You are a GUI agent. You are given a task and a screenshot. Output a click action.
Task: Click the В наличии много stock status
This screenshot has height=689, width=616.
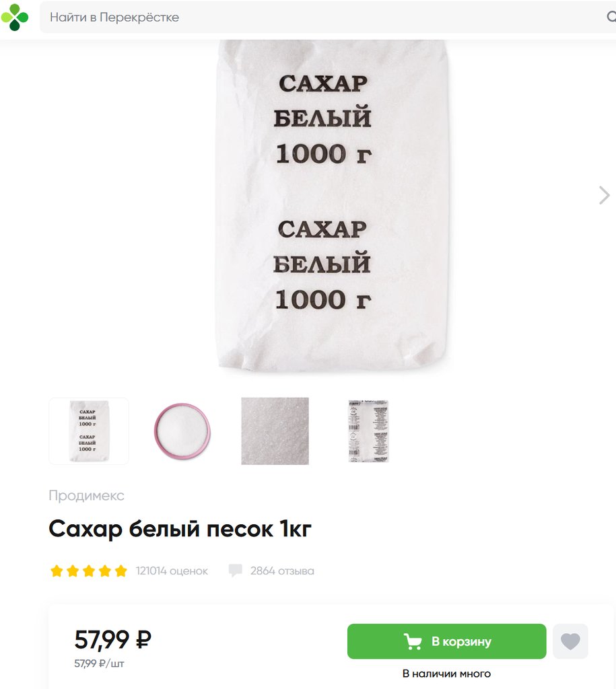447,674
